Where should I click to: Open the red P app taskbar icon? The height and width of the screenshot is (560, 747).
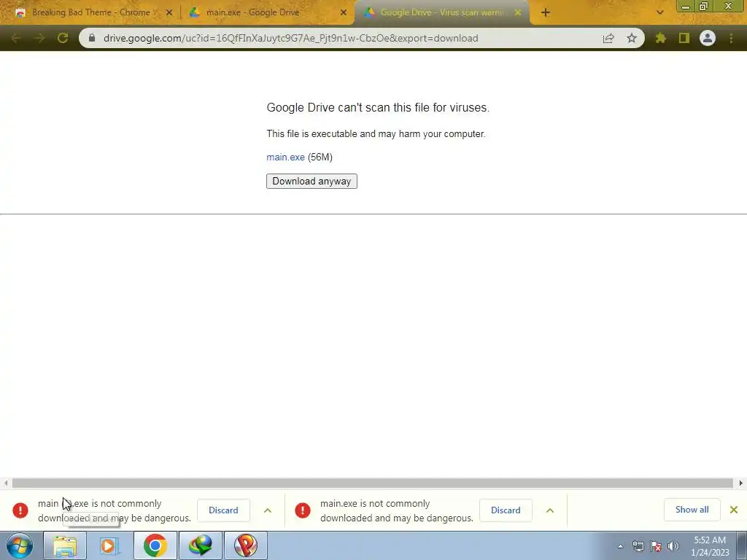tap(245, 545)
